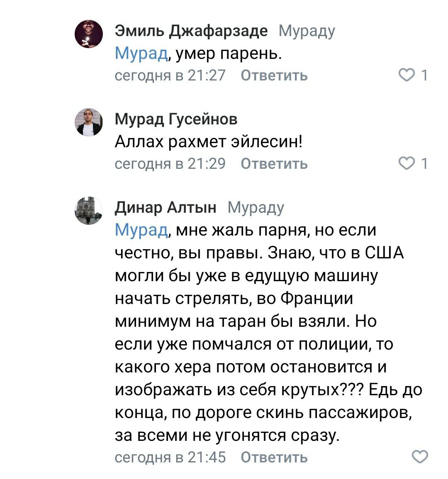
Task: Tap blue 'Мурад' mention in 'умер парень' comment
Action: [141, 53]
